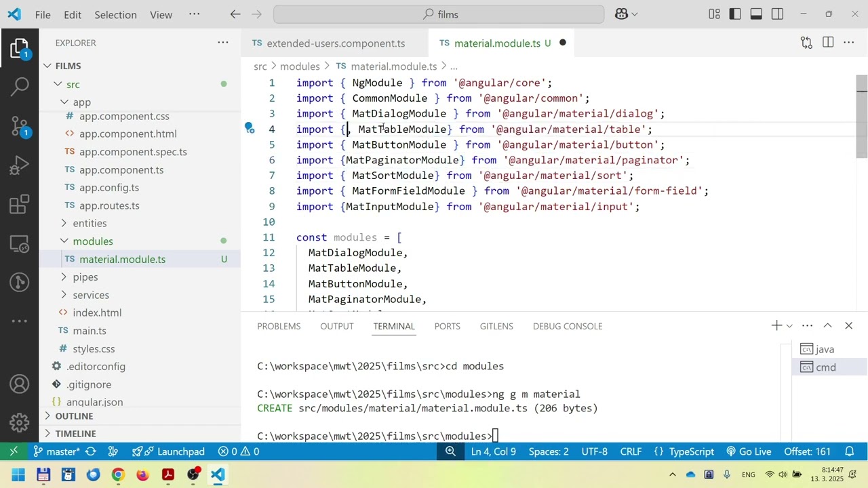Open the Source Control view
The image size is (868, 488).
(x=19, y=126)
